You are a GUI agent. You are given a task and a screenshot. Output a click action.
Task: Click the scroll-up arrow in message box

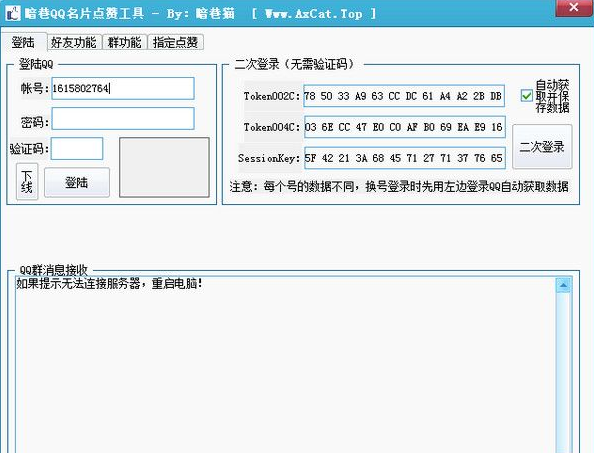564,285
